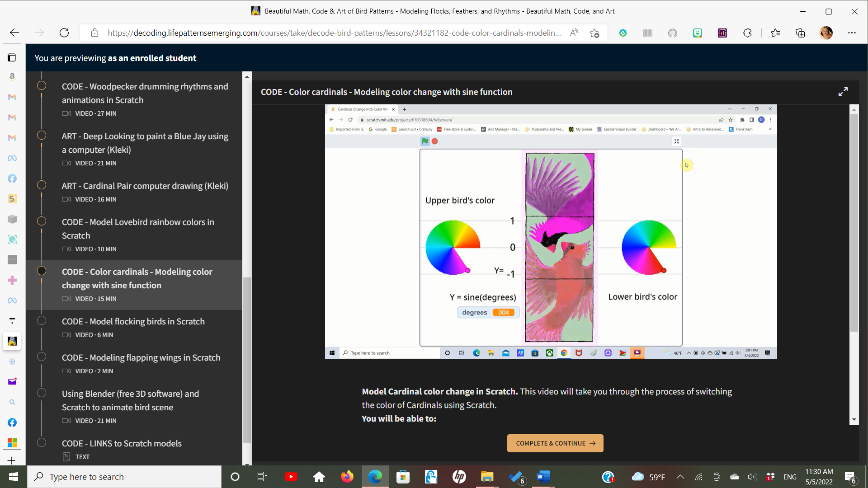Open the Amazon pinned tab
Screen dimensions: 868x488
[x=12, y=76]
